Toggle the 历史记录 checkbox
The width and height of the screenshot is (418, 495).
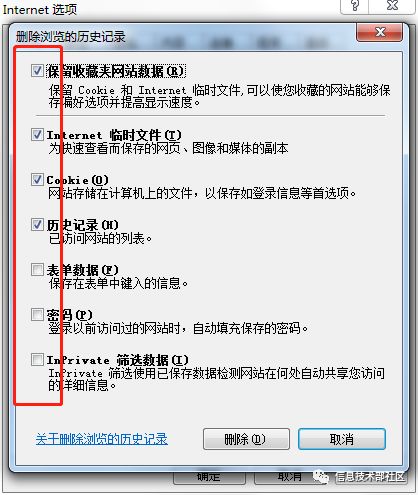(37, 225)
